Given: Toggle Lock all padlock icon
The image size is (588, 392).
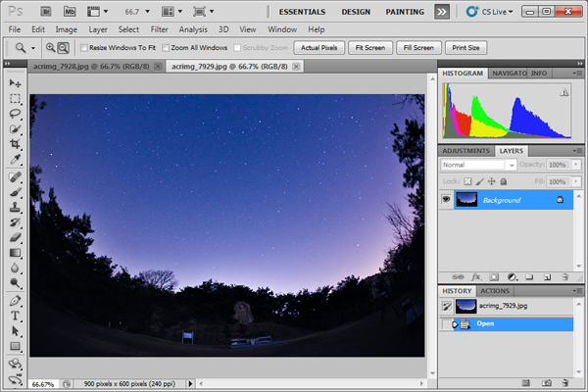Looking at the screenshot, I should pos(504,181).
